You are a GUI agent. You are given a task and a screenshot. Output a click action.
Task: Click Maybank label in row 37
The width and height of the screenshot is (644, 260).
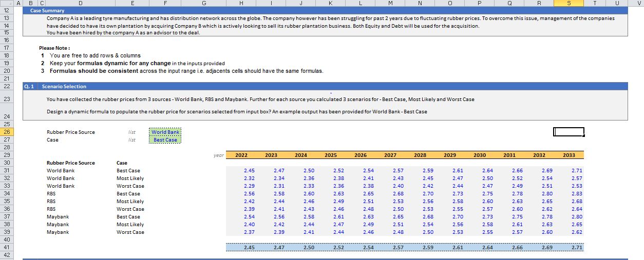[x=58, y=217]
